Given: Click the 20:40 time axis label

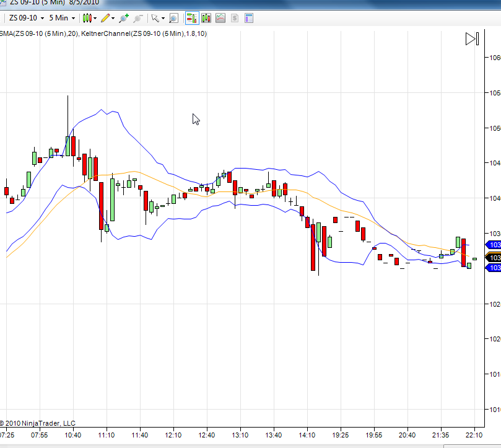Looking at the screenshot, I should pos(407,435).
